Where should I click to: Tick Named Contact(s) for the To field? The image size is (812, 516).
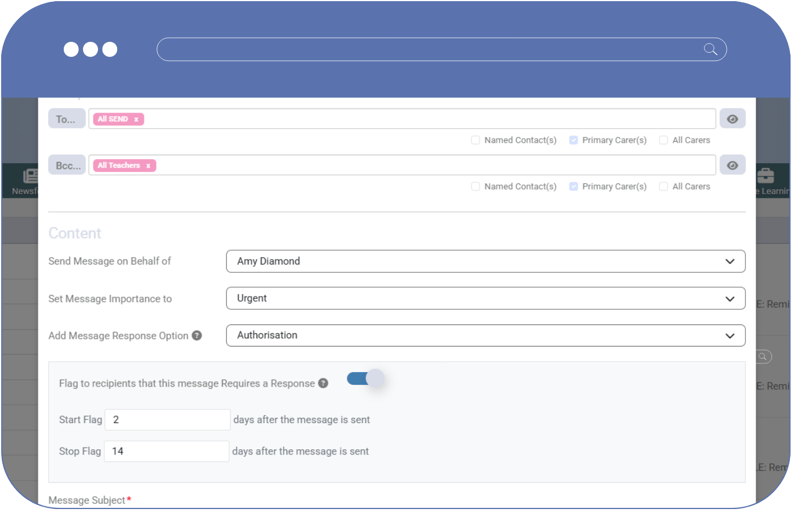[476, 140]
